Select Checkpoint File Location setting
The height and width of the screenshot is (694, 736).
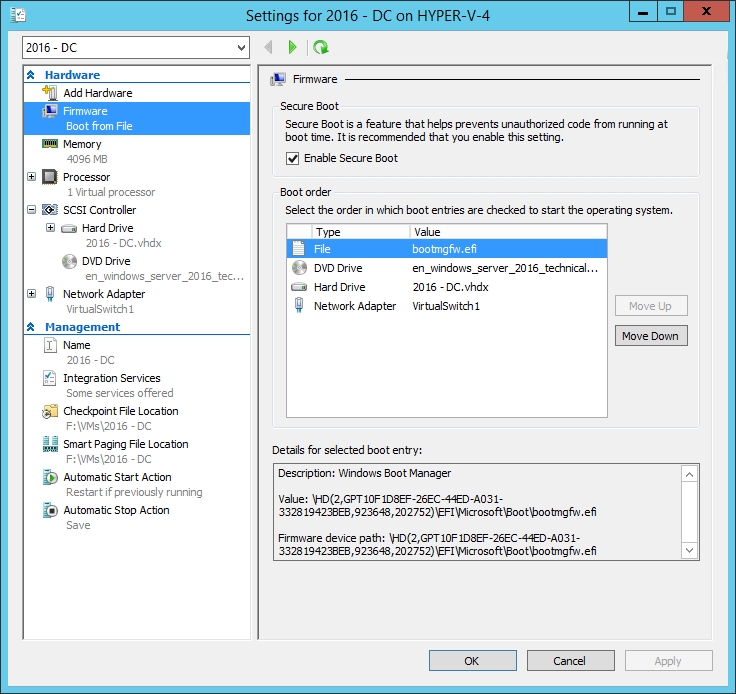pos(120,411)
